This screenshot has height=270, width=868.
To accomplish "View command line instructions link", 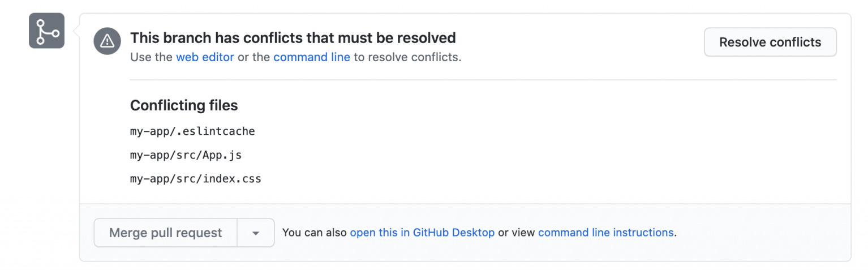I will click(606, 233).
